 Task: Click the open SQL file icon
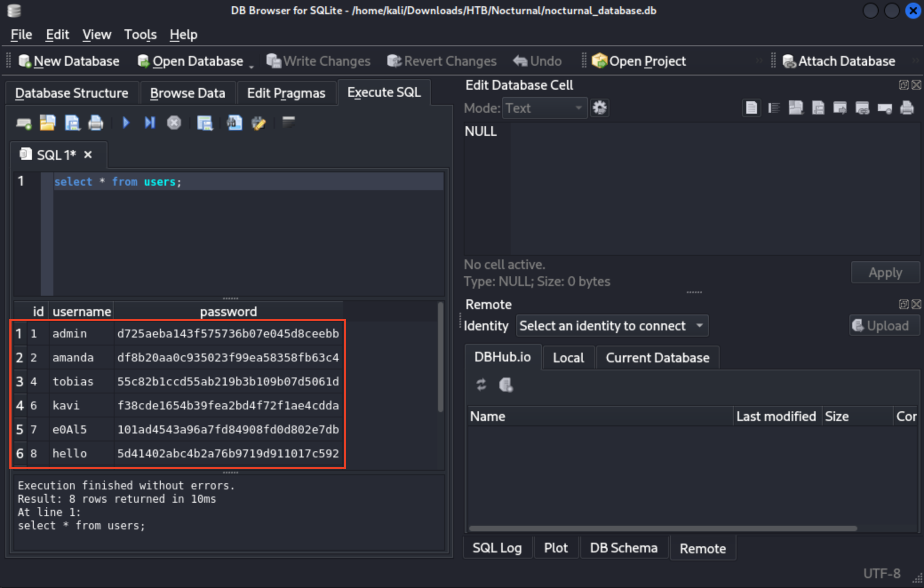point(48,123)
